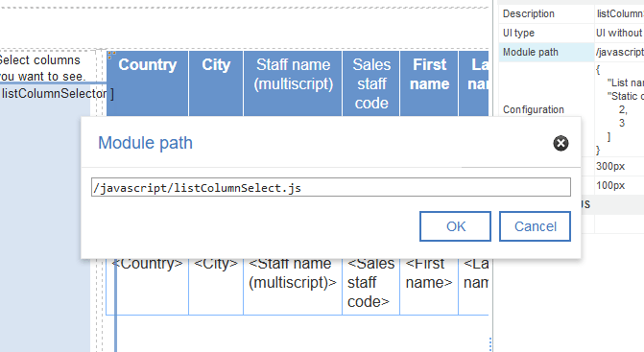Select the listColumnSelector custom control
The image size is (644, 352).
(x=57, y=94)
